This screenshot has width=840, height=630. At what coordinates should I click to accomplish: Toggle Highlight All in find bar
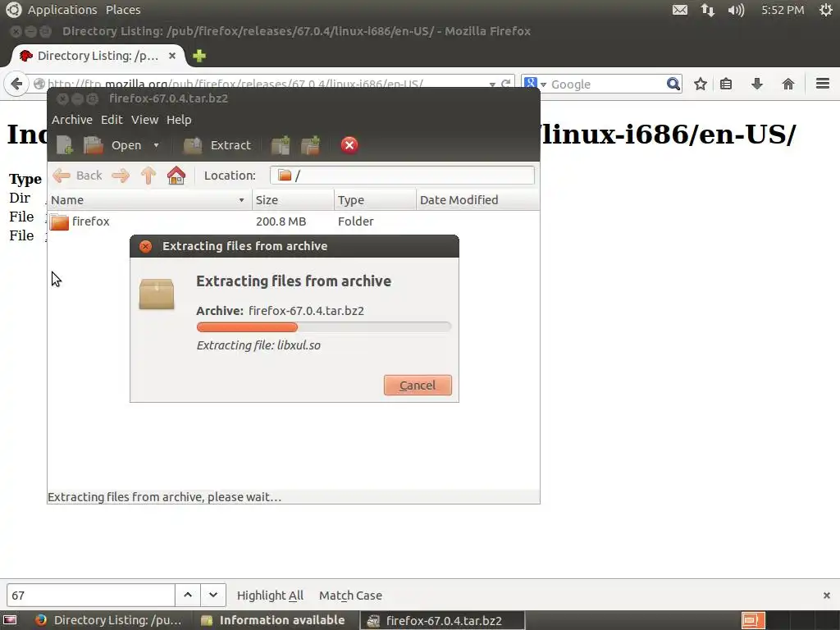coord(270,596)
